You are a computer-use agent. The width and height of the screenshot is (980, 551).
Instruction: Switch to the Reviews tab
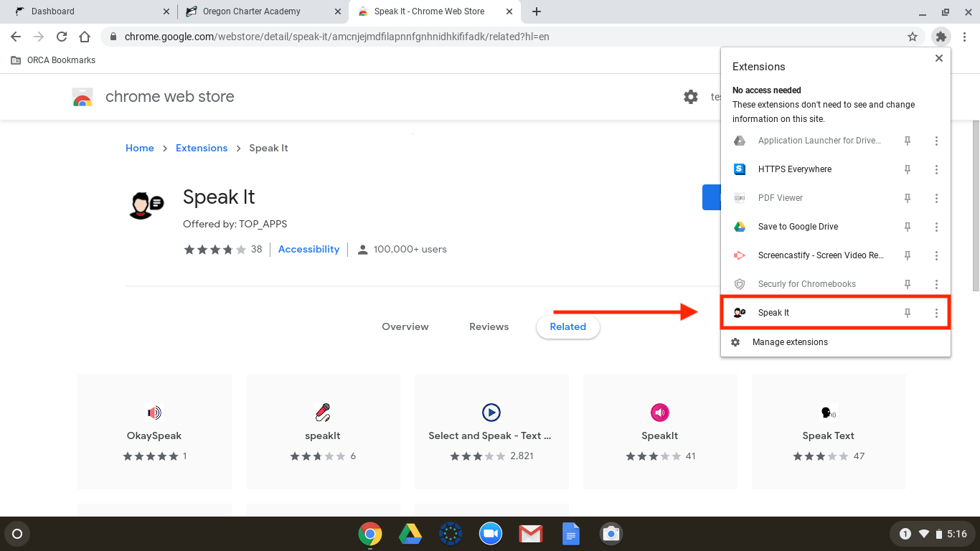click(489, 326)
